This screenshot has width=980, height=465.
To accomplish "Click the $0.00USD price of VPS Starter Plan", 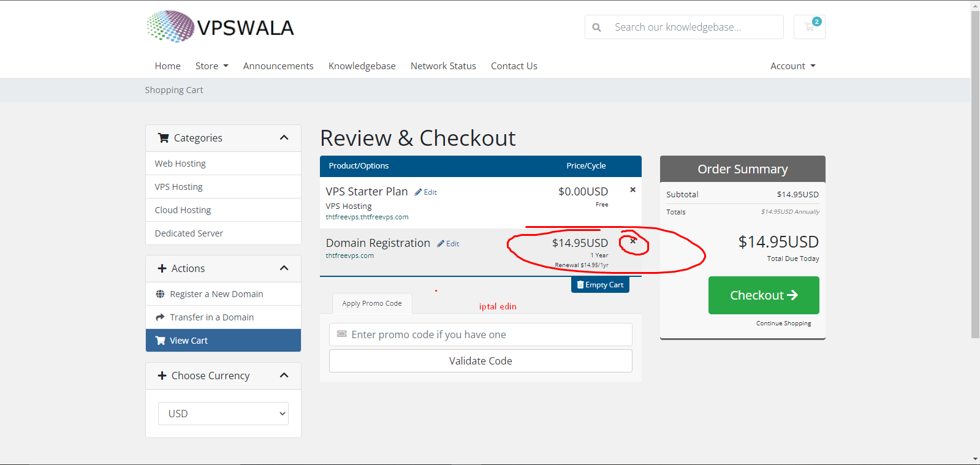I will (583, 192).
